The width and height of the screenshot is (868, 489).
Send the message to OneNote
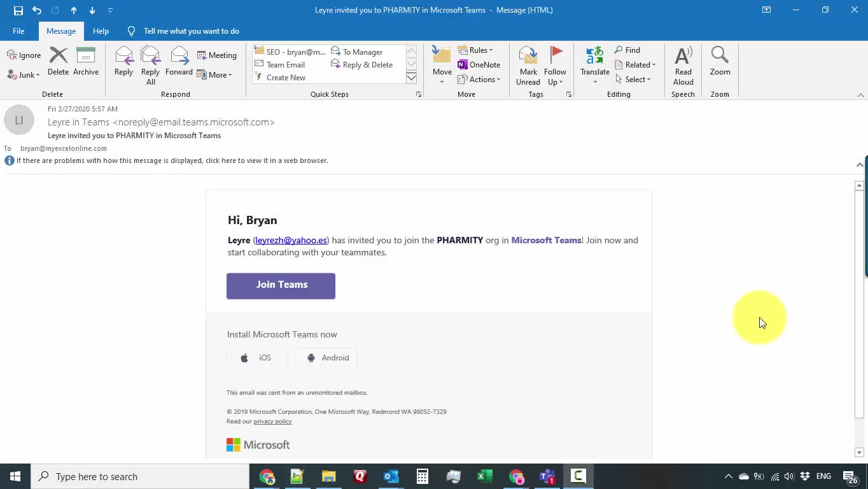pyautogui.click(x=479, y=64)
